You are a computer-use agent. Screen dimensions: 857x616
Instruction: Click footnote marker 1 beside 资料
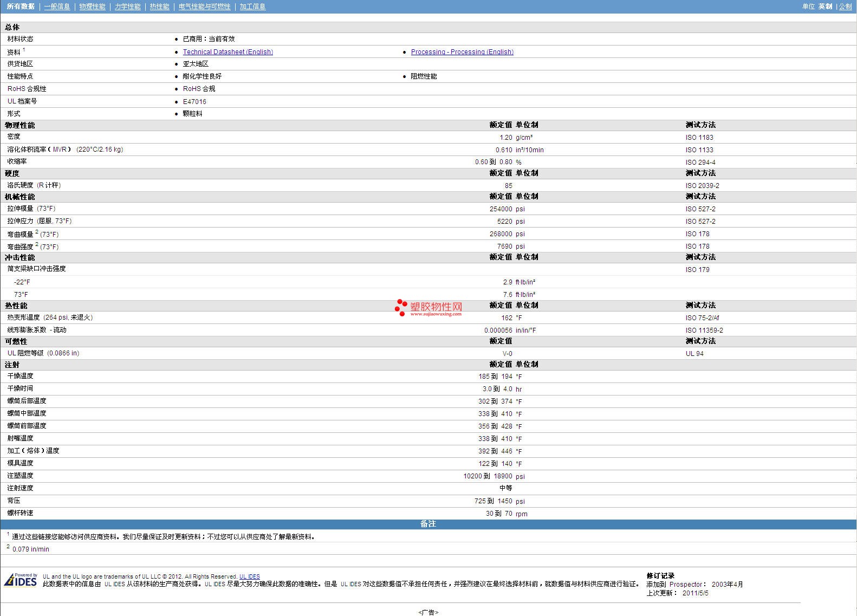(24, 50)
